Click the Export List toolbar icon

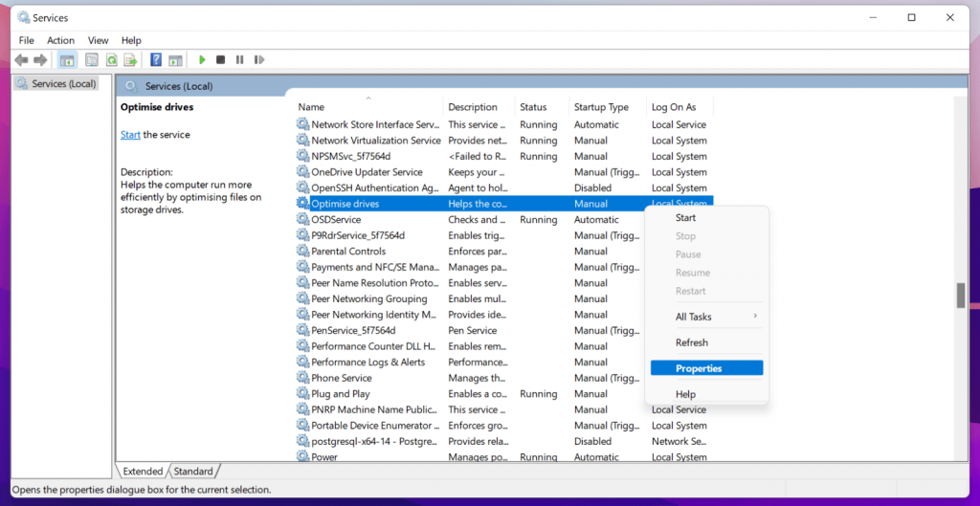(130, 60)
